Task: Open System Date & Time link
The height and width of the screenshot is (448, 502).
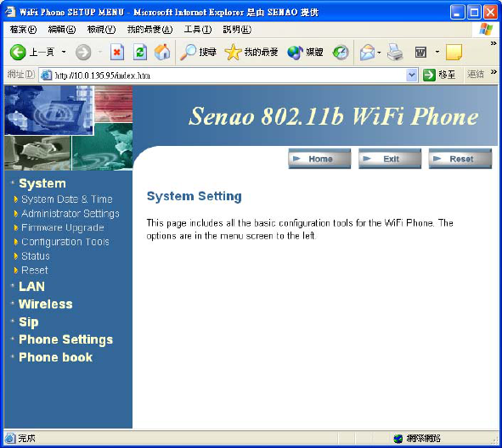Action: (x=66, y=199)
